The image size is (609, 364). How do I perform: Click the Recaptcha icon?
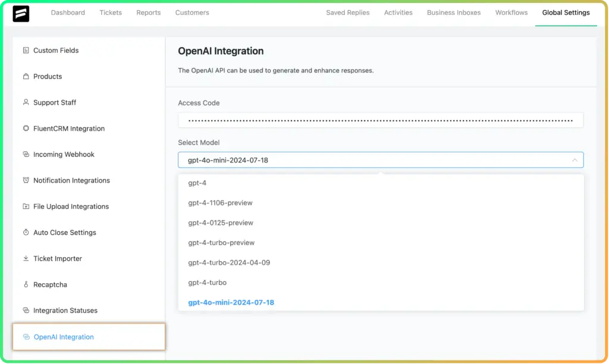click(26, 284)
